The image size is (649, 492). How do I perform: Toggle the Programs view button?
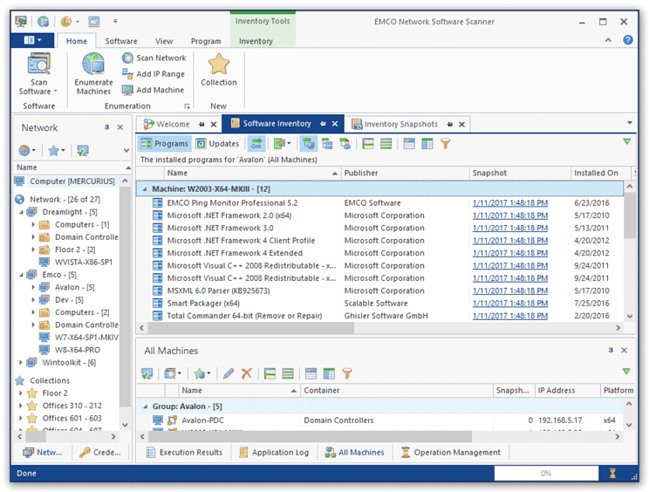coord(165,144)
